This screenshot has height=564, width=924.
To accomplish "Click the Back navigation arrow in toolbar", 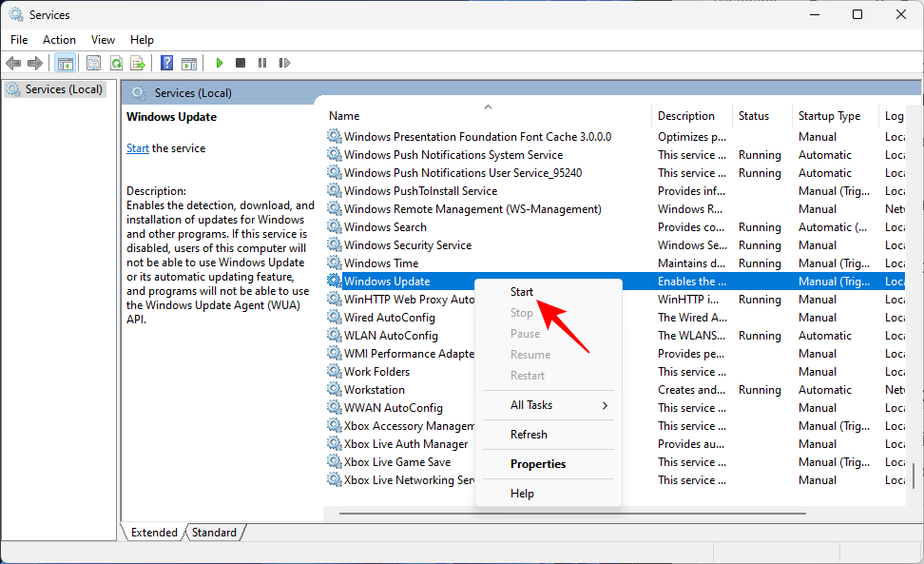I will tap(13, 62).
